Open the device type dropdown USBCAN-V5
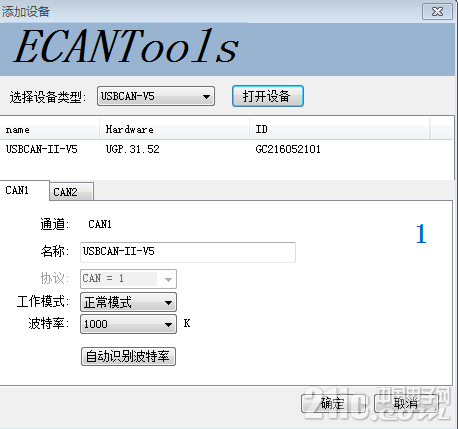Image resolution: width=458 pixels, height=429 pixels. click(x=156, y=96)
